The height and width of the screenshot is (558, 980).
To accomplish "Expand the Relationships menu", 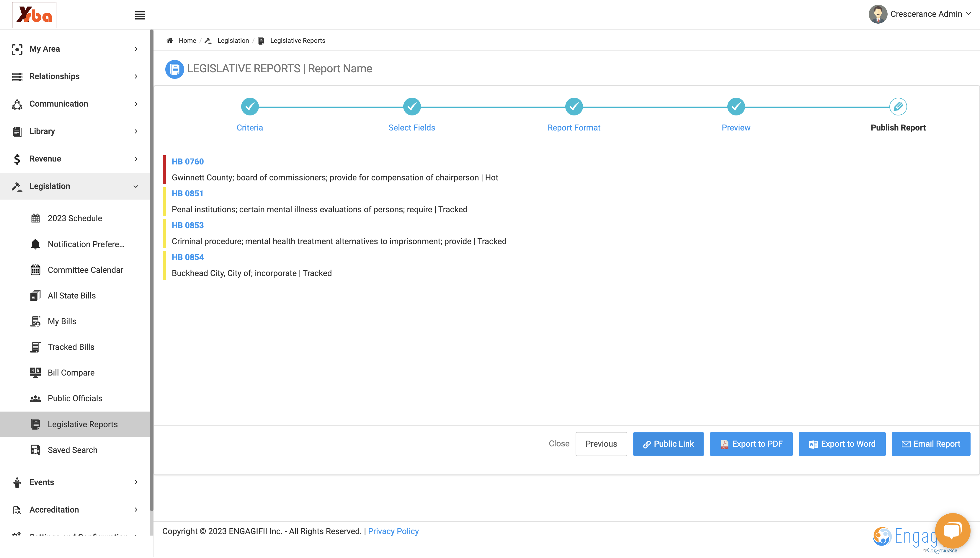I will tap(75, 76).
